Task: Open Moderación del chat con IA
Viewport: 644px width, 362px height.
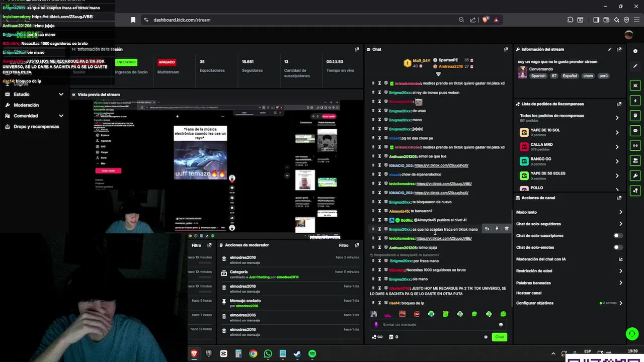Action: [569, 259]
